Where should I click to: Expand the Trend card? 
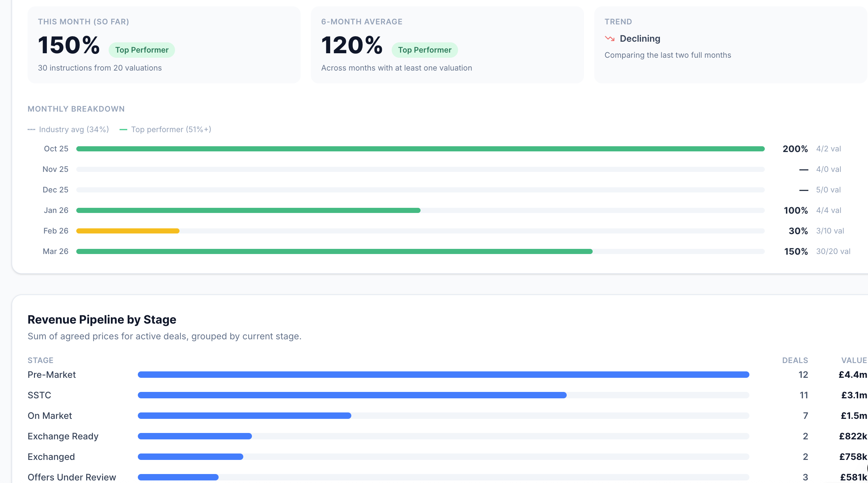618,21
